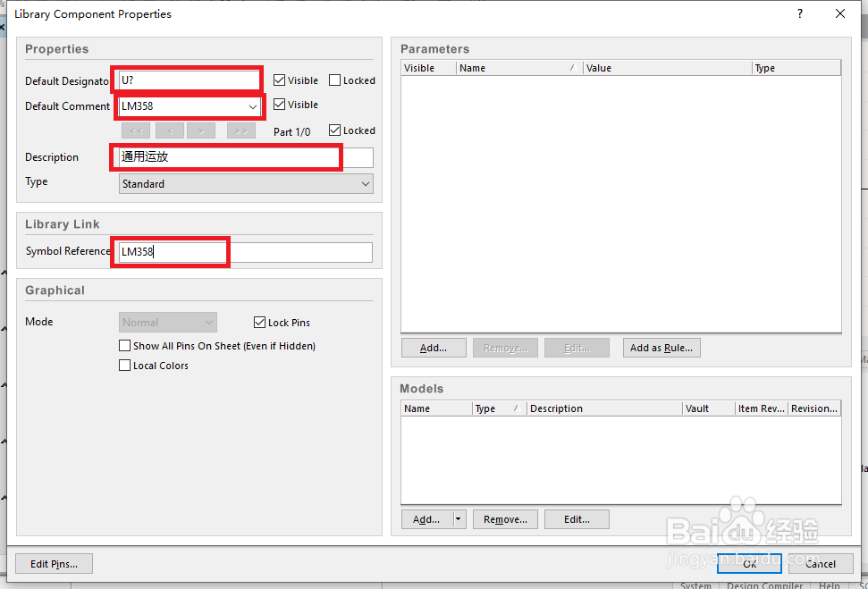Open the Edit Pins dialog
Screen dimensions: 868x589
point(54,564)
